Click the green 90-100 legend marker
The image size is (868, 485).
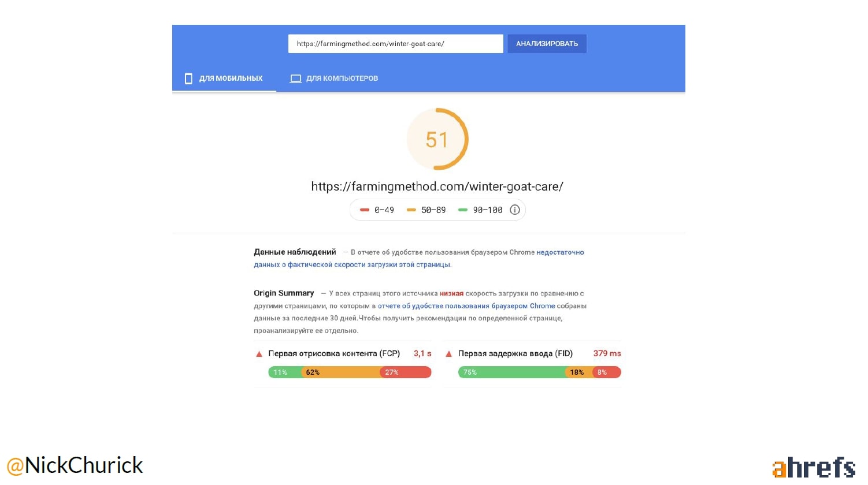click(463, 210)
